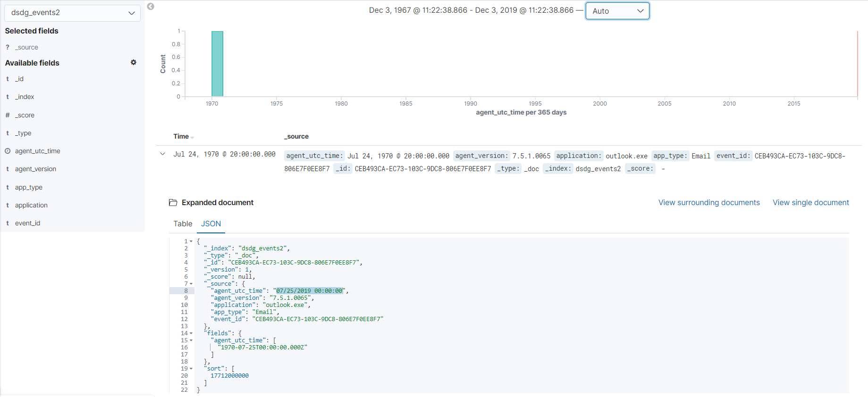Sort by Time using the column arrow
The width and height of the screenshot is (868, 397).
click(x=193, y=137)
